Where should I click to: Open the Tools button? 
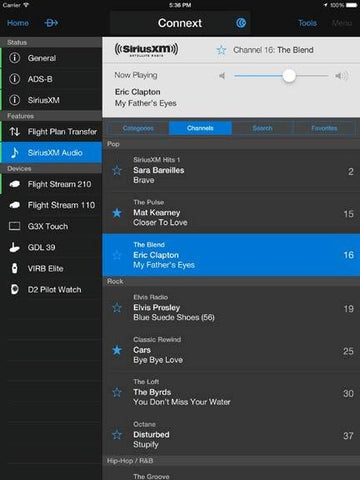(307, 23)
